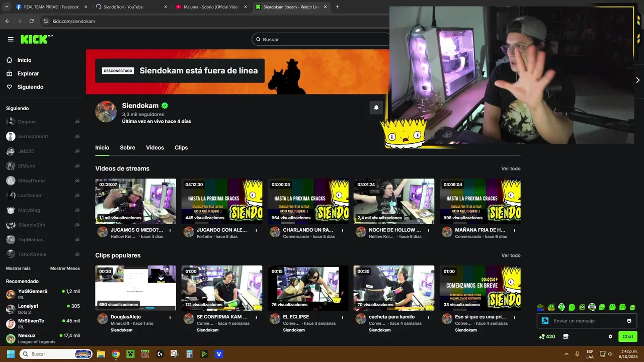Open options menu for DouglasAlejo clip
Viewport: 644px width, 362px height.
point(170,318)
